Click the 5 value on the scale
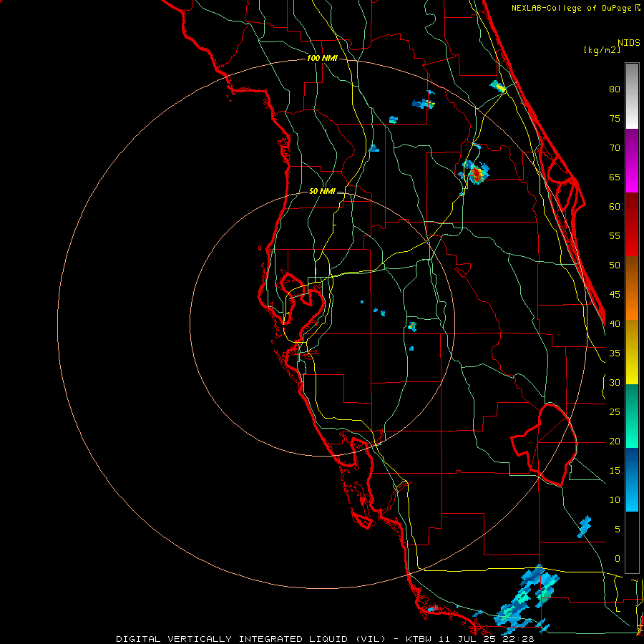Screen dimensions: 644x644 coord(618,530)
